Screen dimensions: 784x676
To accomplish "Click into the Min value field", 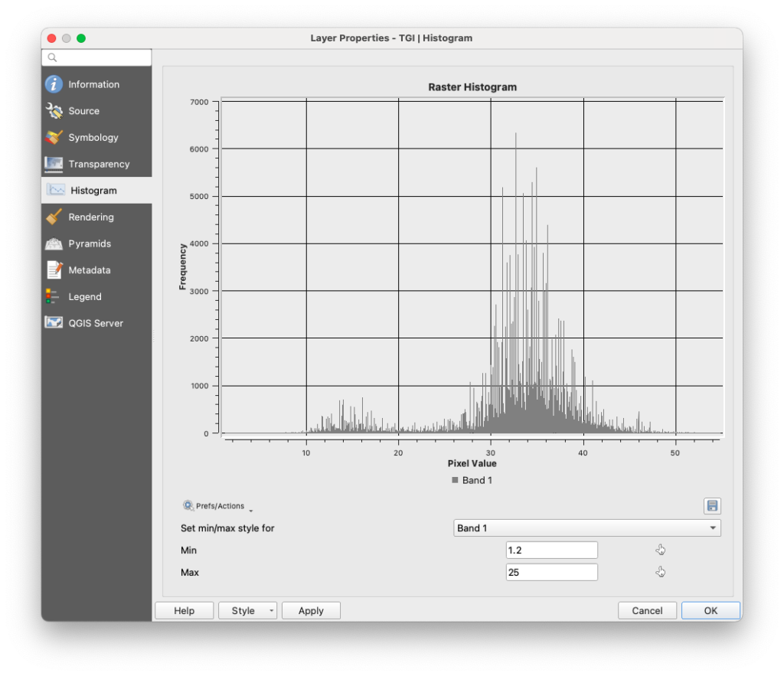I will coord(551,550).
